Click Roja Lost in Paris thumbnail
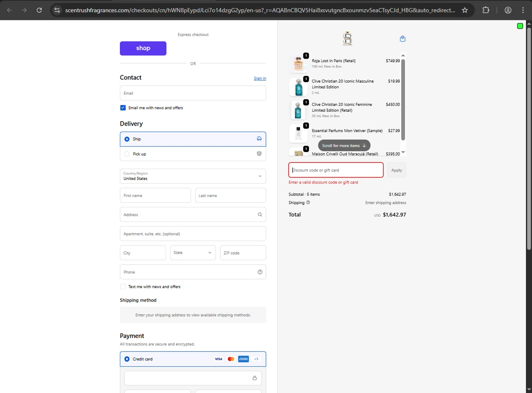 [298, 64]
